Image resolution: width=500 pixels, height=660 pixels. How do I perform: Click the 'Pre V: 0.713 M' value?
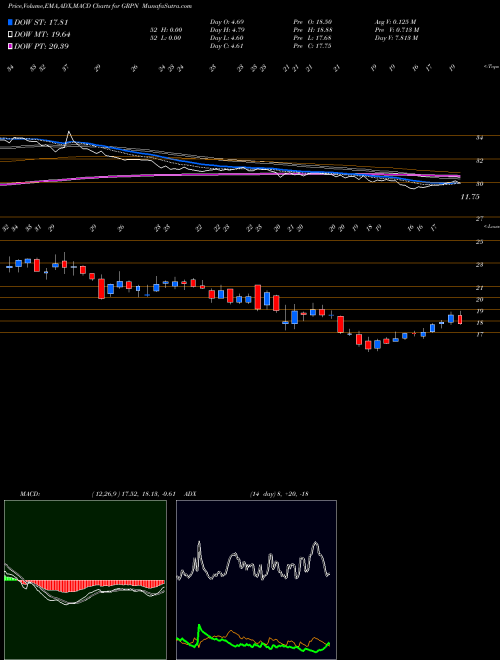398,30
